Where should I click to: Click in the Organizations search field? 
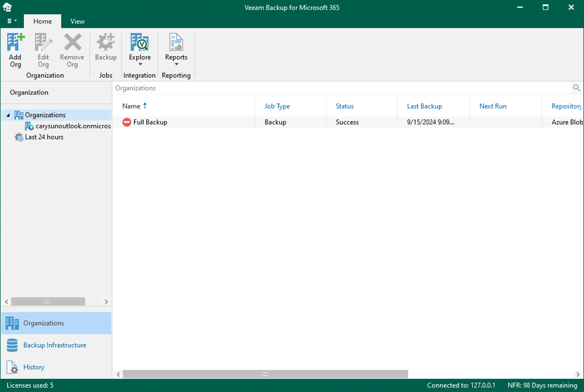pos(334,88)
